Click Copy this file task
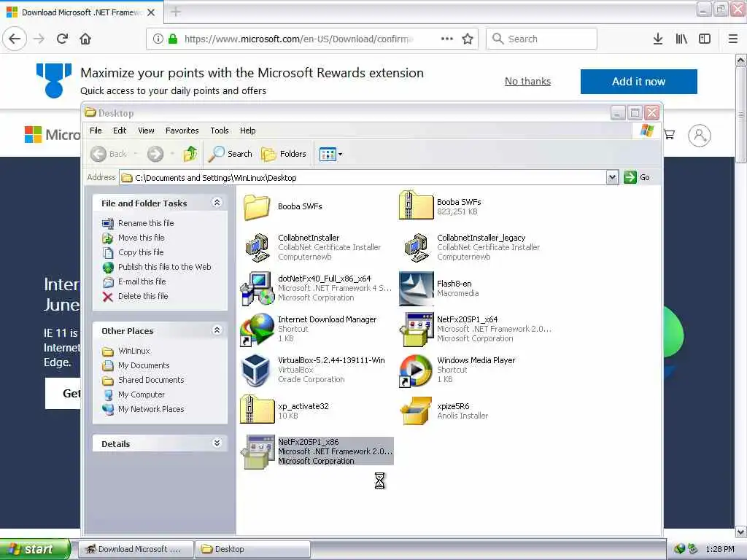Screen dimensions: 747x560 [141, 252]
